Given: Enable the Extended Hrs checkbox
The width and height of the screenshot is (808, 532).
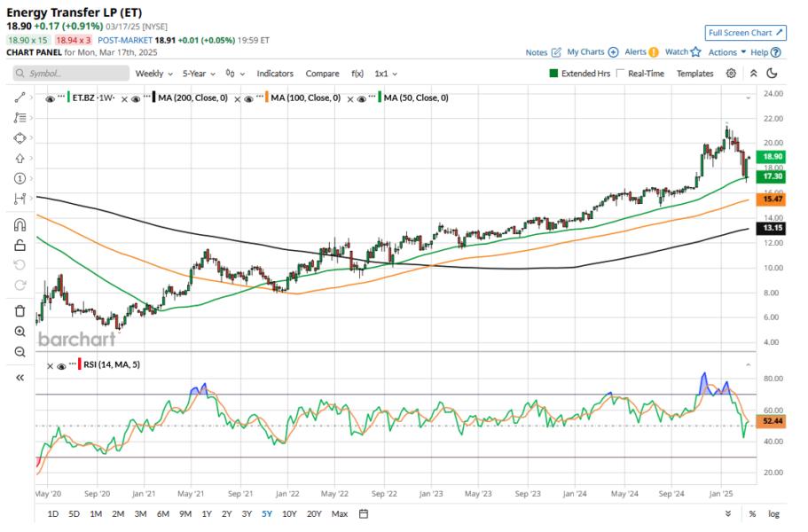Looking at the screenshot, I should tap(553, 73).
